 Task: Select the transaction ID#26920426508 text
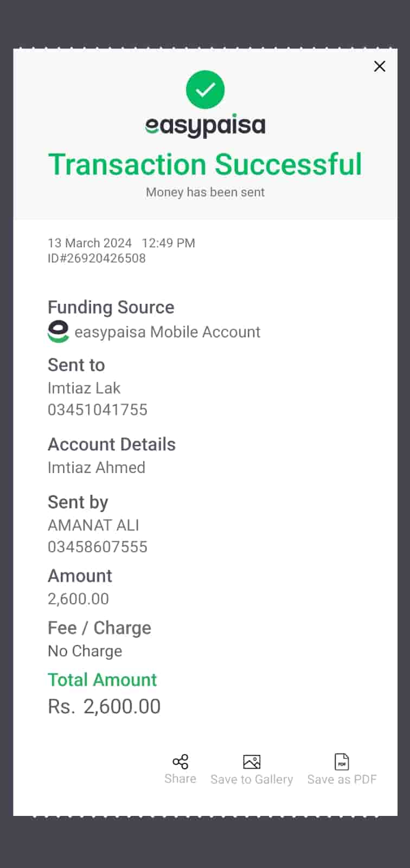[x=97, y=258]
